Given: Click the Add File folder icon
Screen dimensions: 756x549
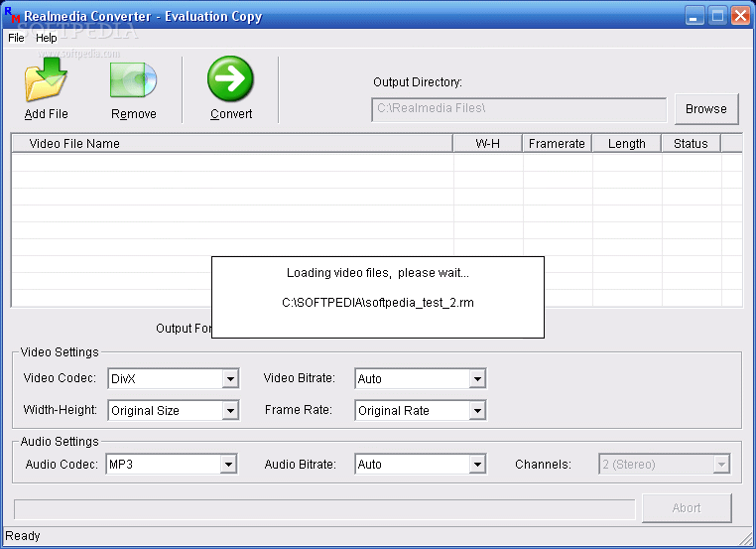Looking at the screenshot, I should pyautogui.click(x=46, y=79).
